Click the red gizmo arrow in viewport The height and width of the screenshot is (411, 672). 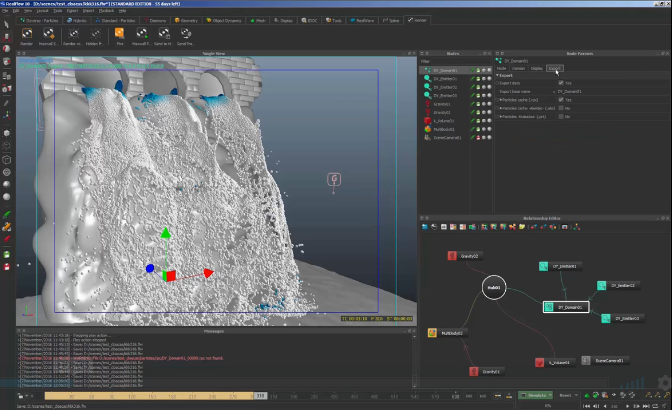click(x=209, y=273)
